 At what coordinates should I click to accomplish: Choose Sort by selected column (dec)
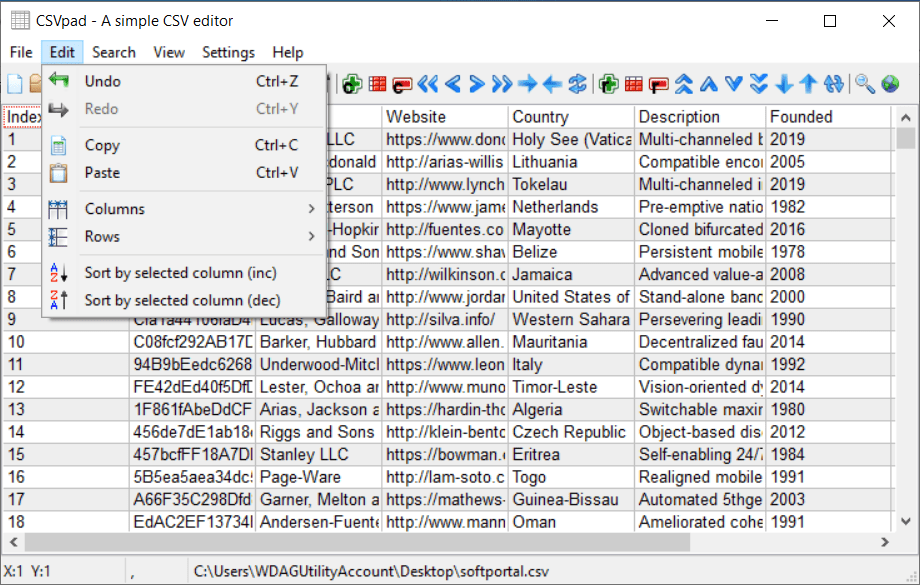coord(184,300)
